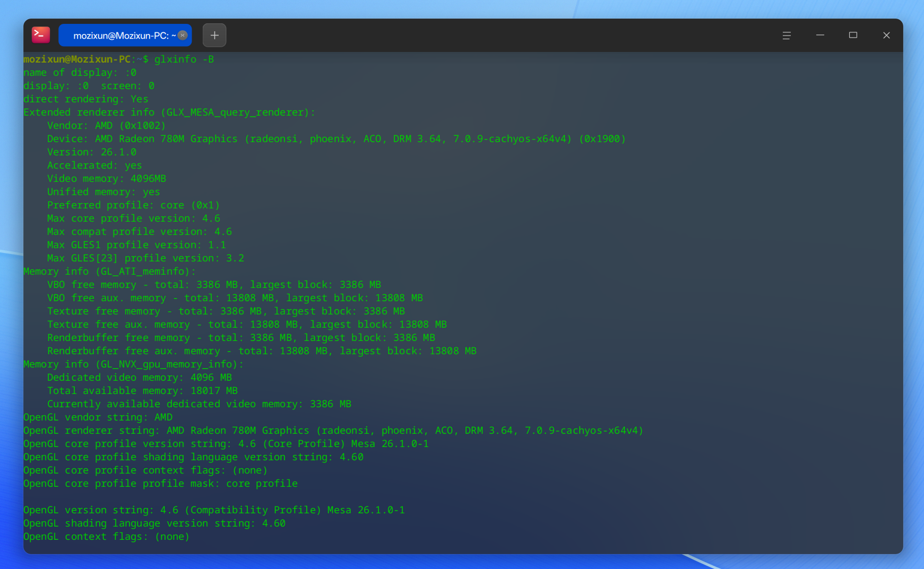The width and height of the screenshot is (924, 569).
Task: Click the 'Memory info (GL_NVX_gpu_memory_info):' heading
Action: click(x=134, y=364)
